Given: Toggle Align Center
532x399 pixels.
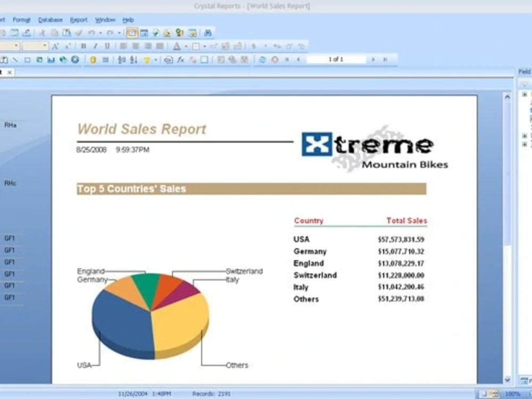Looking at the screenshot, I should click(x=135, y=46).
